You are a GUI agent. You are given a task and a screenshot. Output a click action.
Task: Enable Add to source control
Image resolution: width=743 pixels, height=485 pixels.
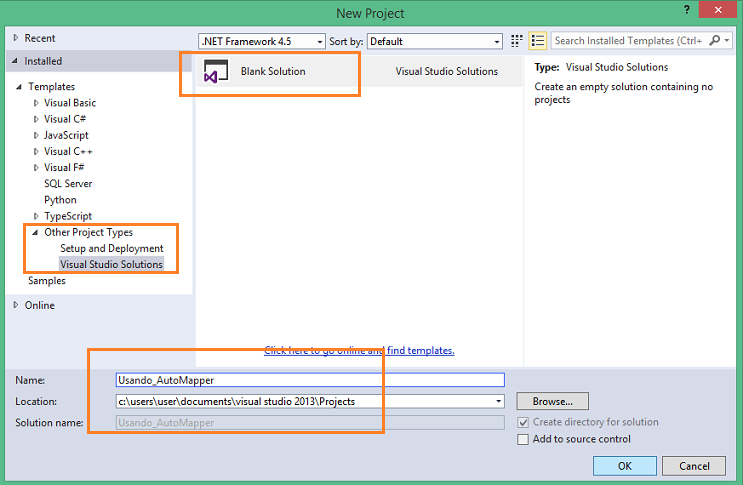point(523,440)
